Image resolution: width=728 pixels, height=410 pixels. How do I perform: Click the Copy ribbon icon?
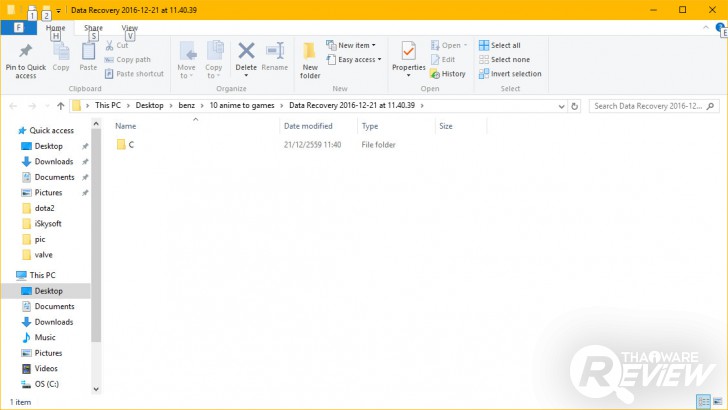pos(61,52)
